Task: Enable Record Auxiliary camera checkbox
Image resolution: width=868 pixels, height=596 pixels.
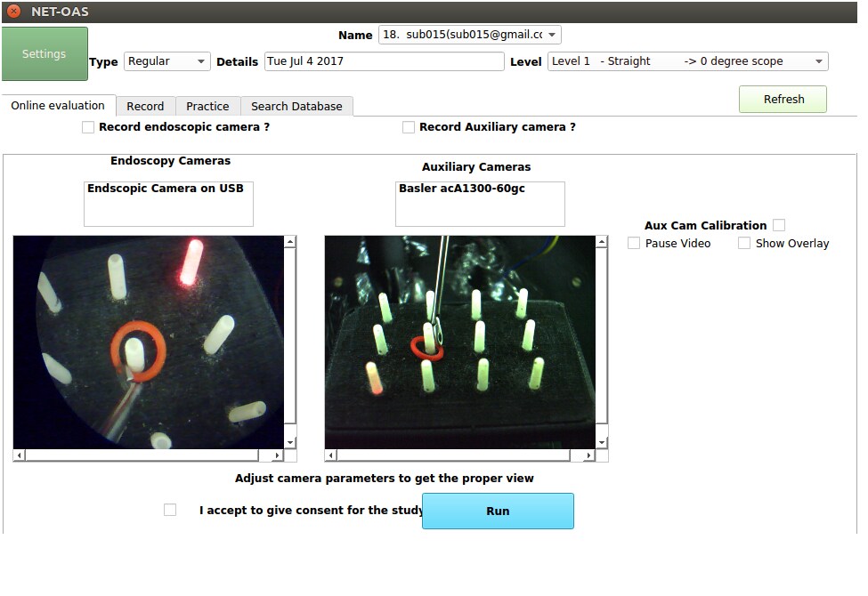Action: click(409, 127)
